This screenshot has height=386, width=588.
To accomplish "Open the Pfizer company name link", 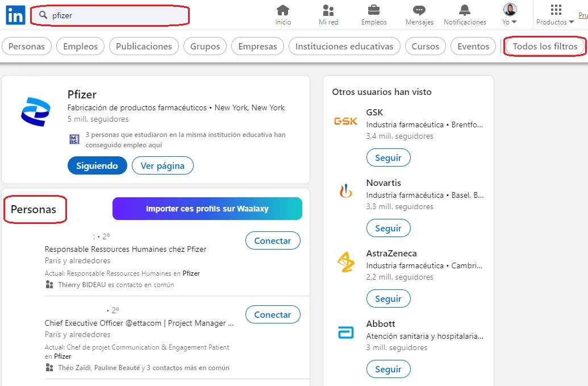I will [x=82, y=94].
